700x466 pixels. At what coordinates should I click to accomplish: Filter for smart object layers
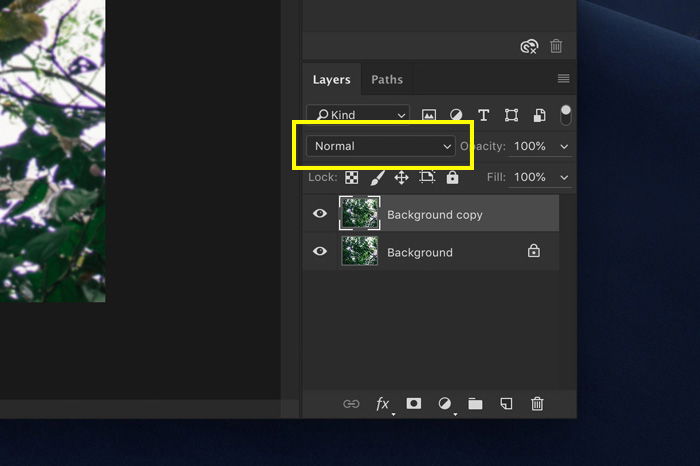539,115
